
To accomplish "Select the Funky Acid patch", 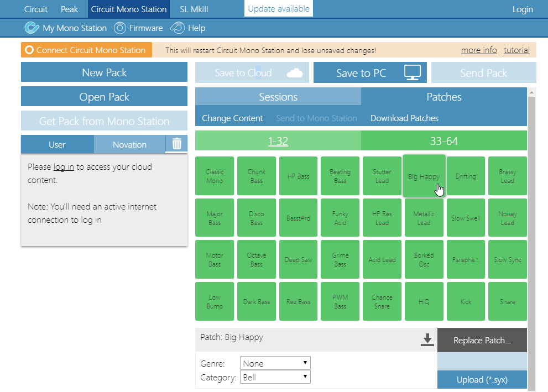I will (340, 218).
